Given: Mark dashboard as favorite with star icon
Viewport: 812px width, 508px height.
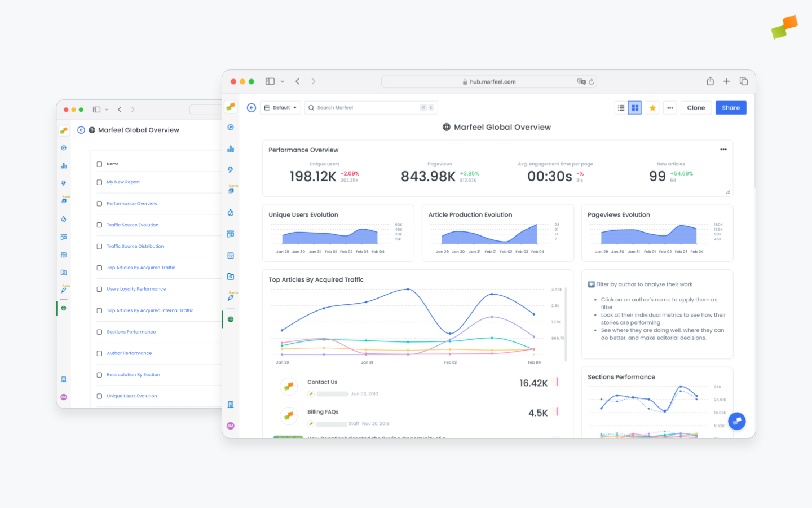Looking at the screenshot, I should (x=652, y=108).
